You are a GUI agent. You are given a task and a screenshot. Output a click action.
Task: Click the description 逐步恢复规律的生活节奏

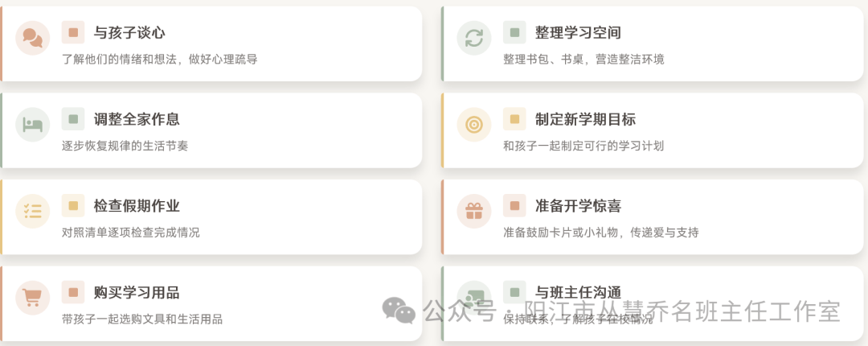click(x=125, y=146)
